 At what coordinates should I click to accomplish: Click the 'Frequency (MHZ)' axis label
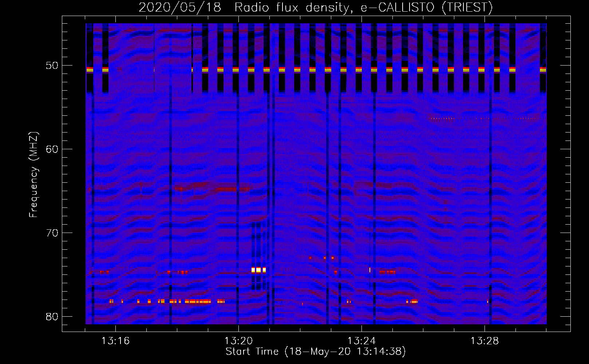33,175
